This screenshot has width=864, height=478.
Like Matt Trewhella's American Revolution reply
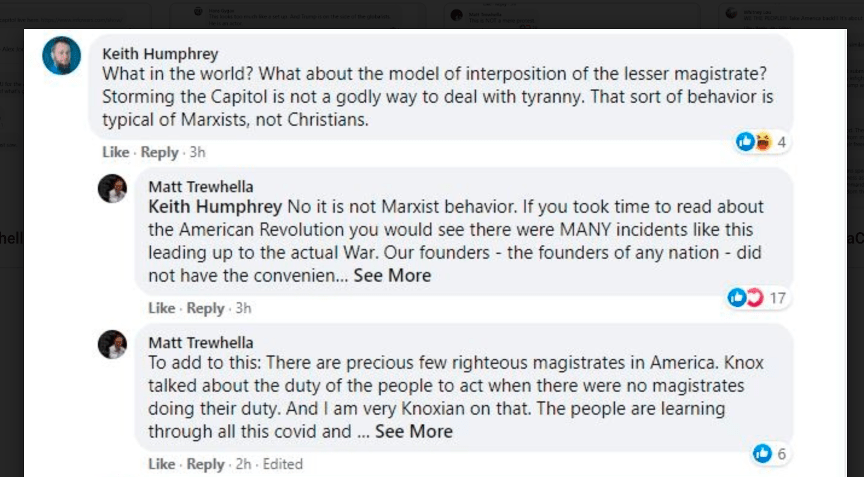(161, 308)
